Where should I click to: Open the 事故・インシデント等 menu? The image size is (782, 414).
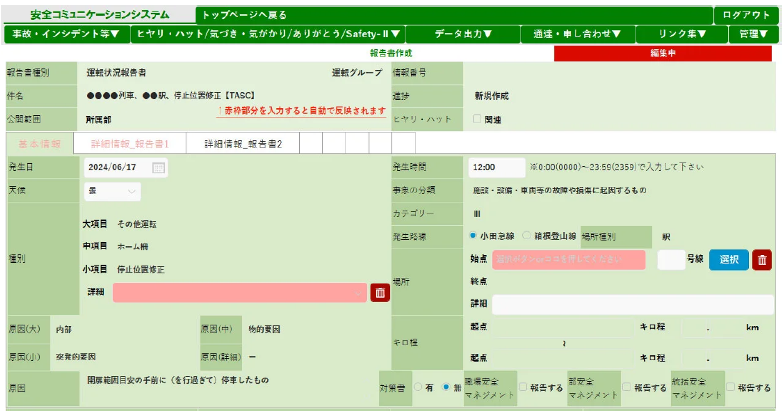67,34
